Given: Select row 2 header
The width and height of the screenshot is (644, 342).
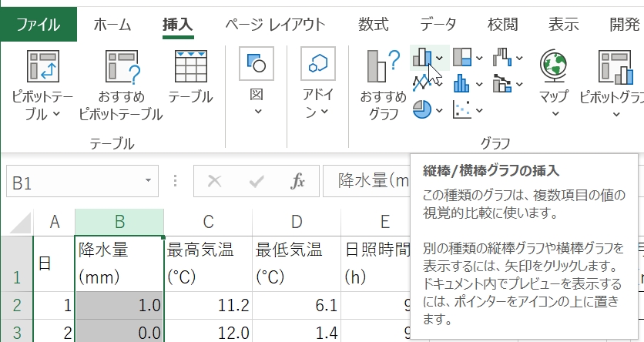Looking at the screenshot, I should 17,306.
